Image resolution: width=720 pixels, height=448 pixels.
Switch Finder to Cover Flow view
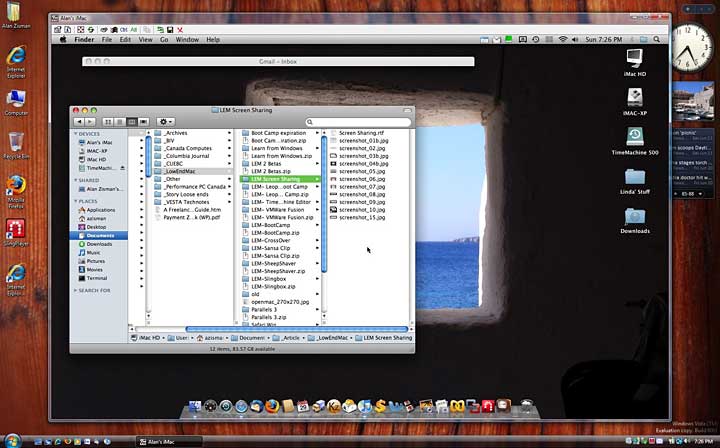[144, 122]
